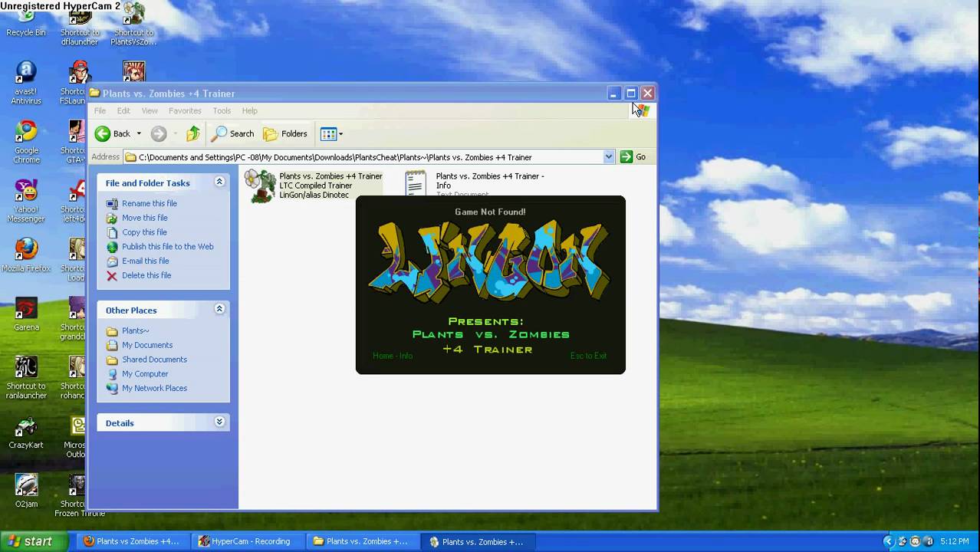Open the Plants~ folder in Other Places

[136, 330]
